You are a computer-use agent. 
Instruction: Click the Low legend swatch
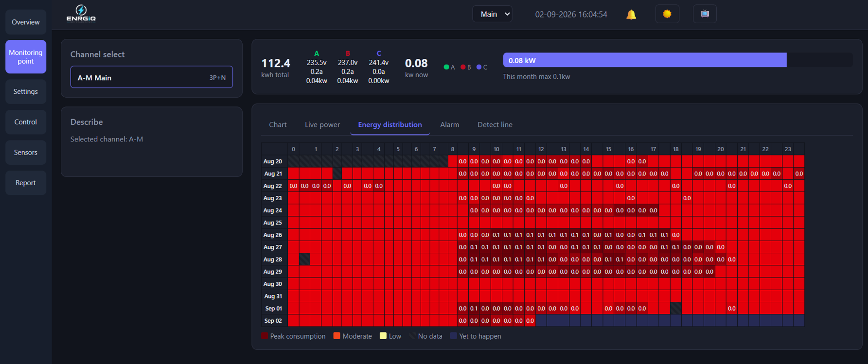383,336
